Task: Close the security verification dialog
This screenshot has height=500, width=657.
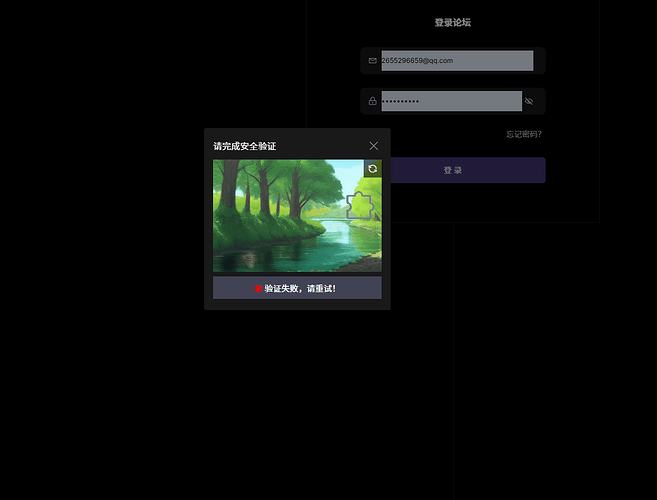Action: 374,146
